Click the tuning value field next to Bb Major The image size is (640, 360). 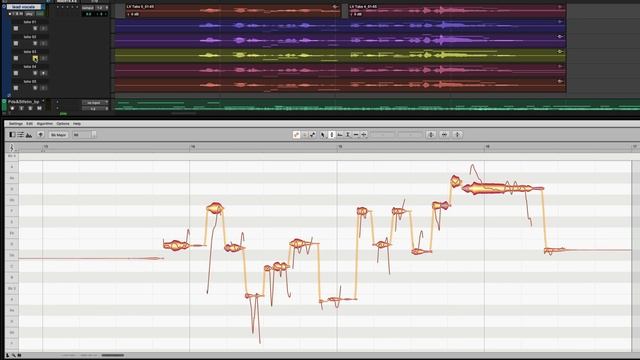tap(82, 135)
